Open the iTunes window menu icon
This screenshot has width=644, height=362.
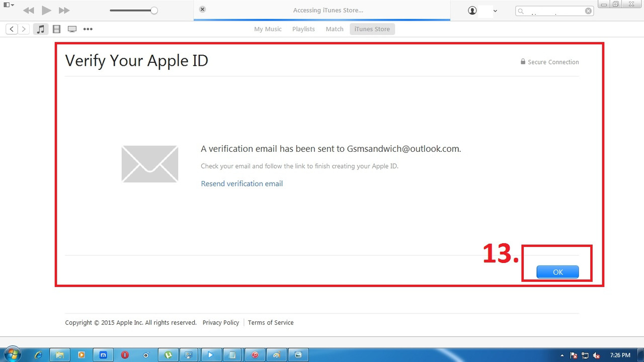point(9,5)
